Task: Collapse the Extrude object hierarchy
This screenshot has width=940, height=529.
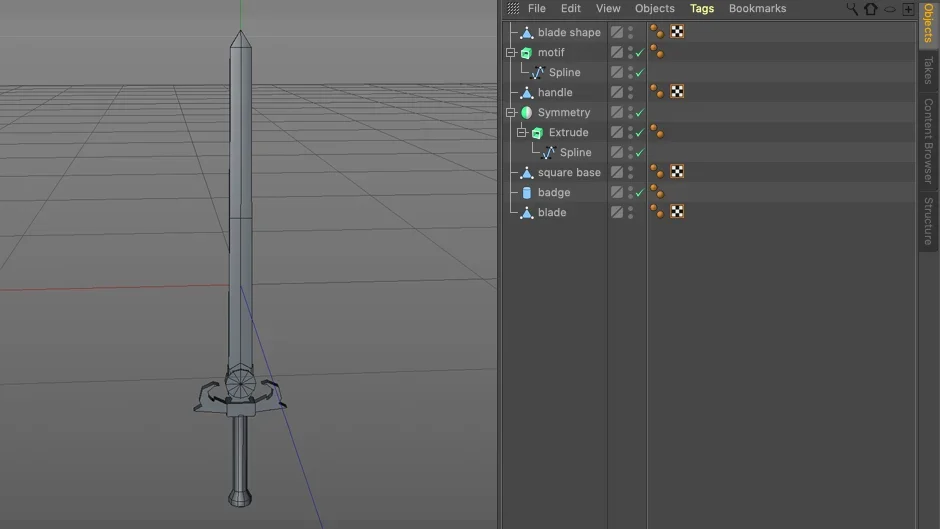Action: click(522, 133)
